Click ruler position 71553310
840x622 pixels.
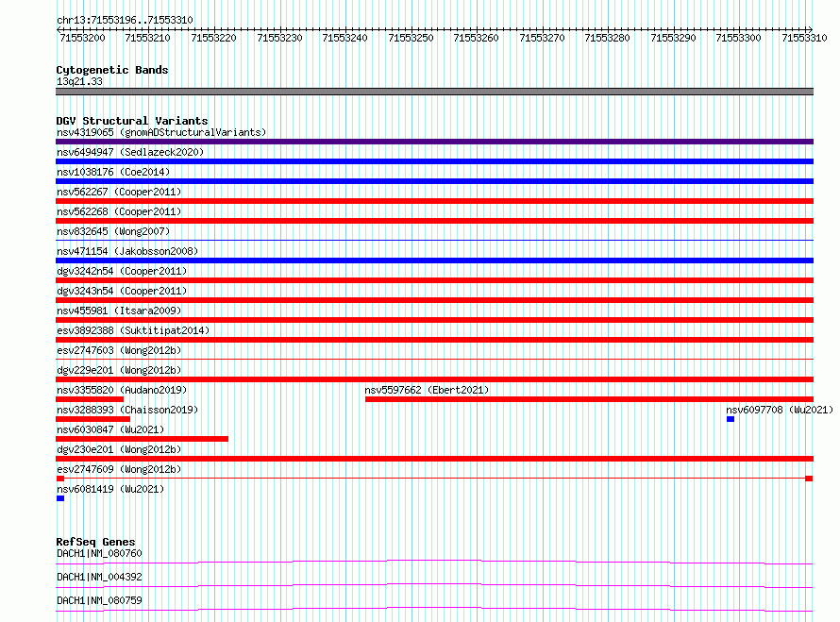804,38
